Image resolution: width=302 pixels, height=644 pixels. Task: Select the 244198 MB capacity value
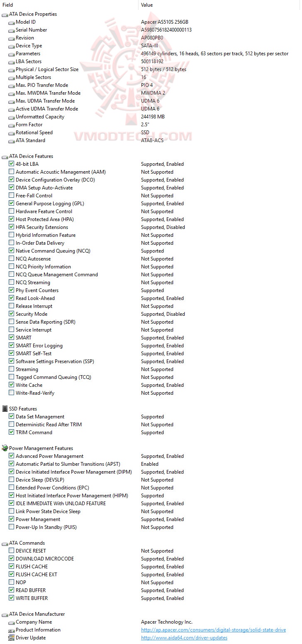[153, 117]
